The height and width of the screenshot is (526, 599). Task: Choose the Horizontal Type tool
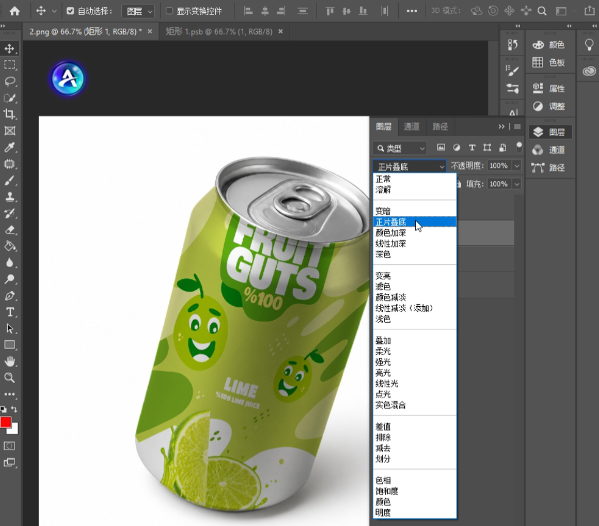click(10, 312)
